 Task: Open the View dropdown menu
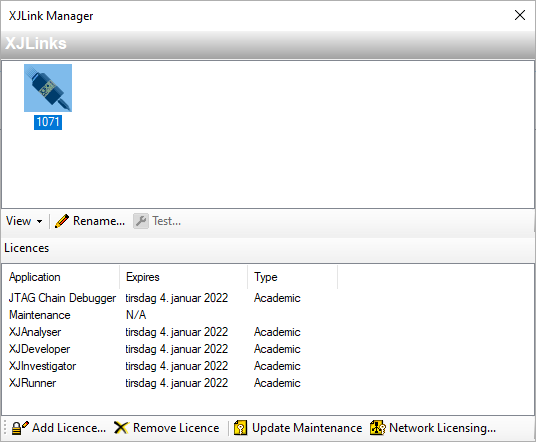tap(24, 221)
